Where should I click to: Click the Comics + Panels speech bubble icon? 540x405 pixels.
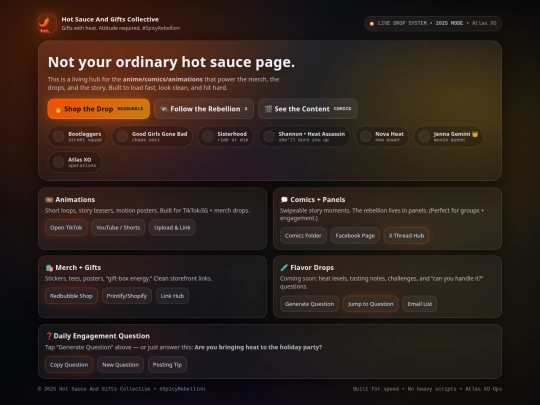tap(284, 200)
